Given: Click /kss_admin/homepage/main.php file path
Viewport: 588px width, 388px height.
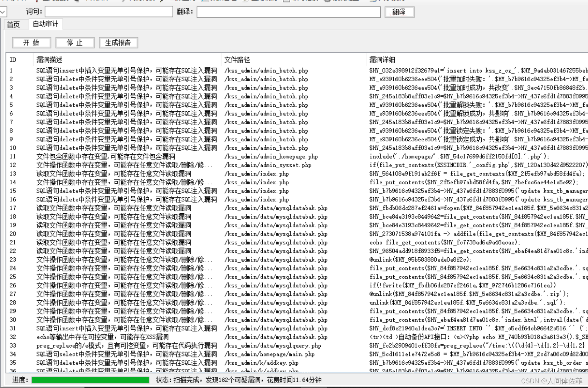Looking at the screenshot, I should tap(269, 354).
